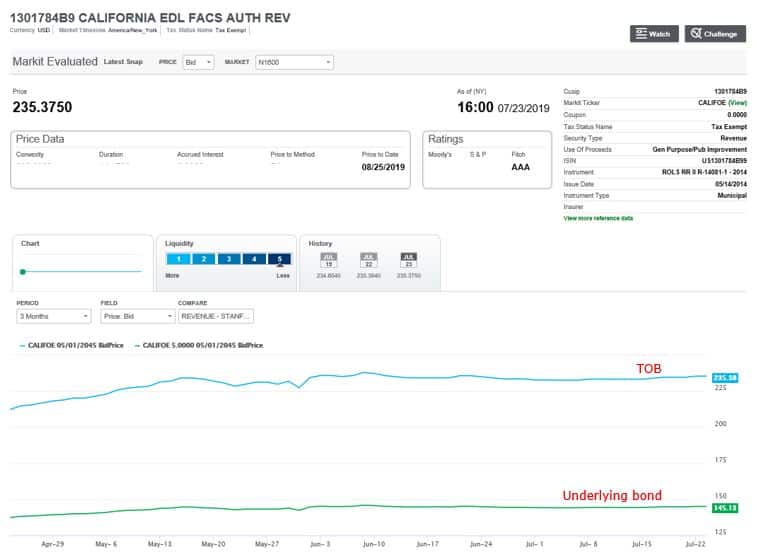Click the Security Type value Revenue
This screenshot has height=559, width=757.
point(733,138)
